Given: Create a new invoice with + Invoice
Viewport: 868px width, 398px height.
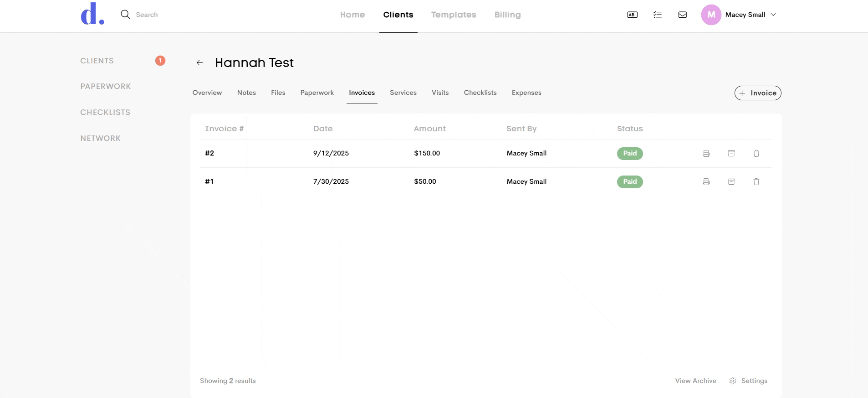Looking at the screenshot, I should coord(758,93).
